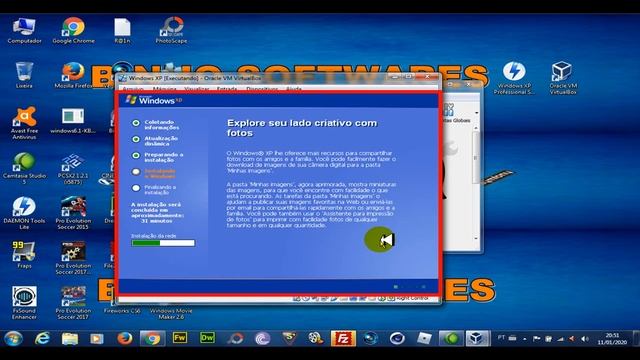Click the VirtualBox VM window title bar
The height and width of the screenshot is (360, 640).
pos(253,78)
